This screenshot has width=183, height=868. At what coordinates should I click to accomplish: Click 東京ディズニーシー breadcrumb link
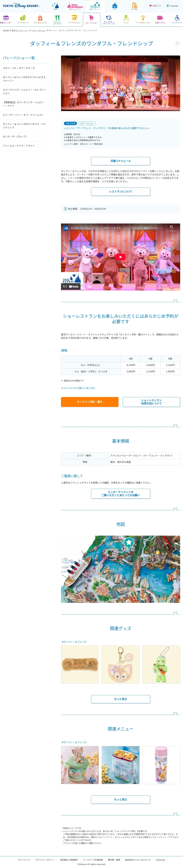point(20,30)
